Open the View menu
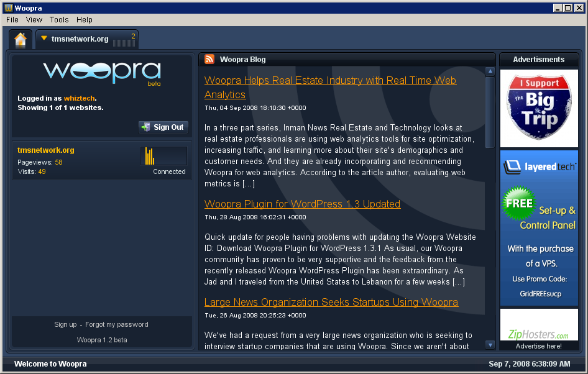This screenshot has width=588, height=374. click(34, 19)
